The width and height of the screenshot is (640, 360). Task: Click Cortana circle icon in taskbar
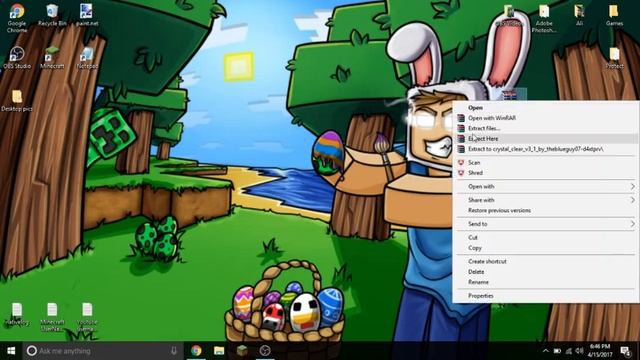coord(31,351)
